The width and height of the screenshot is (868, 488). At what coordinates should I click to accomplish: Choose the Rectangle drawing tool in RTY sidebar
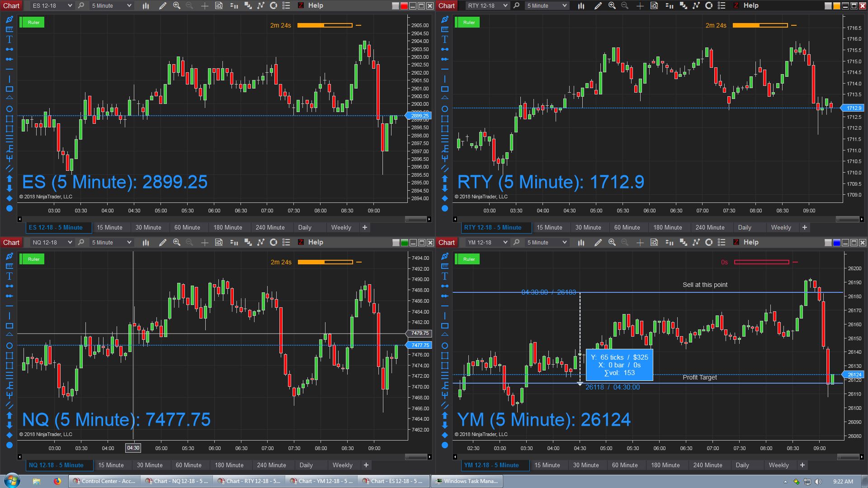coord(444,89)
